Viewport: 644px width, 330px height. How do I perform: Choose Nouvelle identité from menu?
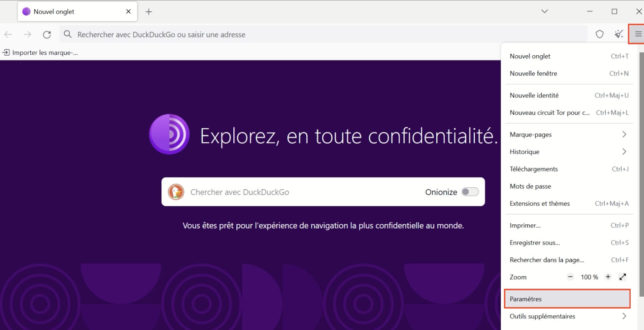[x=569, y=95]
